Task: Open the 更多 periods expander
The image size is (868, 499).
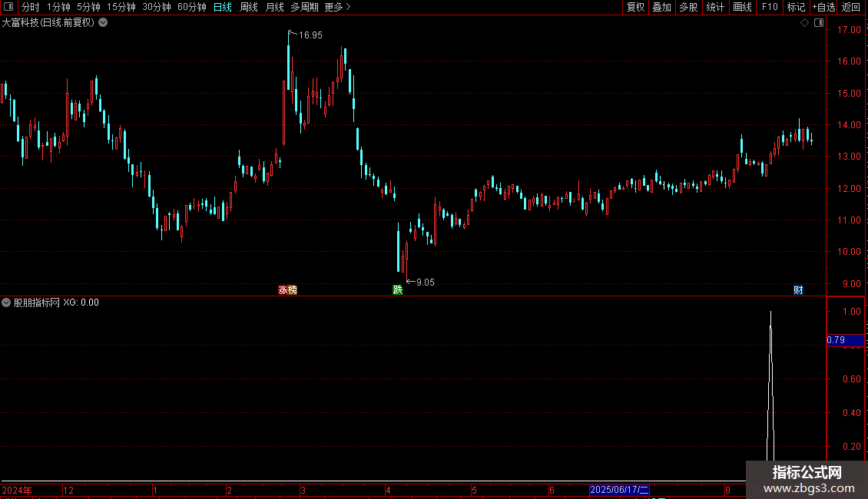Action: pyautogui.click(x=338, y=7)
